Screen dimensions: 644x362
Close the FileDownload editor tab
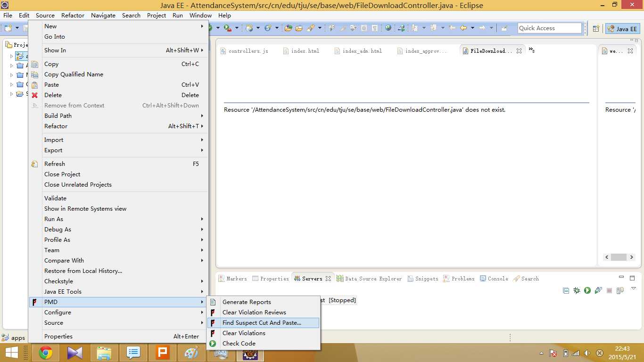pos(519,51)
